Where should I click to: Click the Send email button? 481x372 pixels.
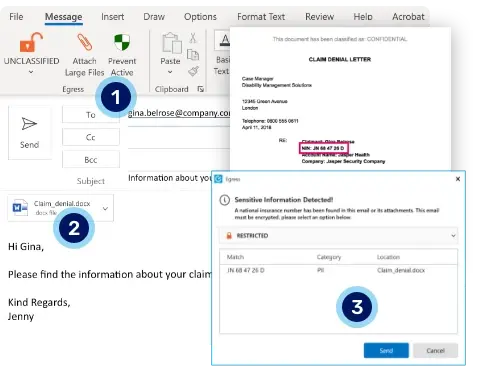pyautogui.click(x=29, y=133)
